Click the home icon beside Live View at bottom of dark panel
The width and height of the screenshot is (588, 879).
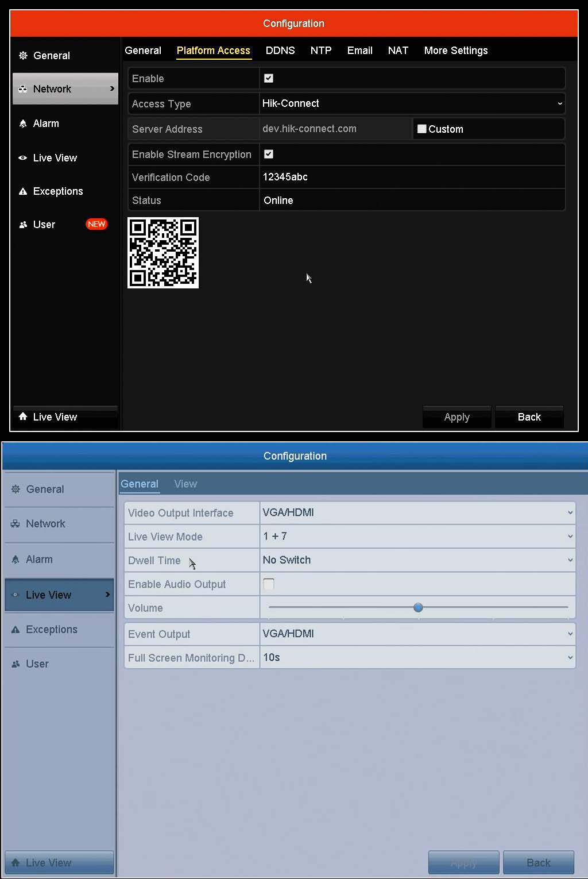click(23, 417)
